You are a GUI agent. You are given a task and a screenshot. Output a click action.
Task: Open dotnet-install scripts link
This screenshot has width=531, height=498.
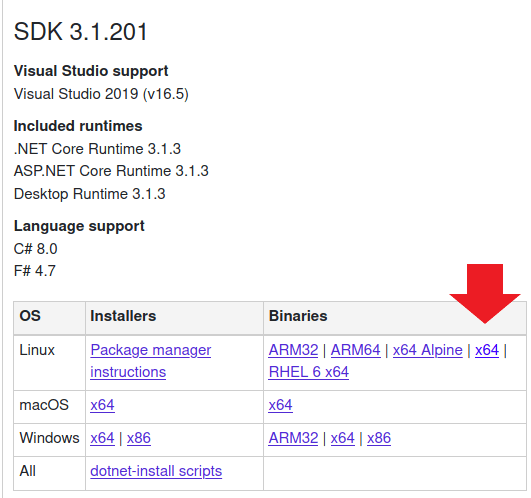click(x=156, y=471)
